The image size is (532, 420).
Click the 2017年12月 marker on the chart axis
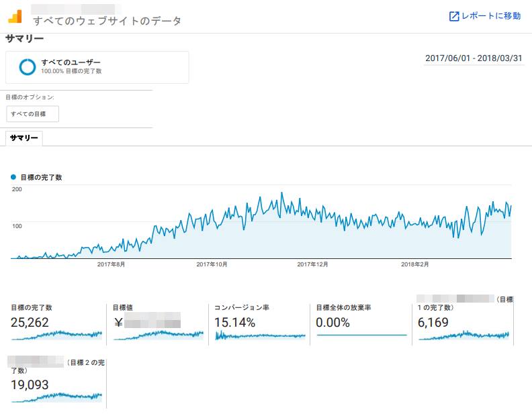point(312,264)
